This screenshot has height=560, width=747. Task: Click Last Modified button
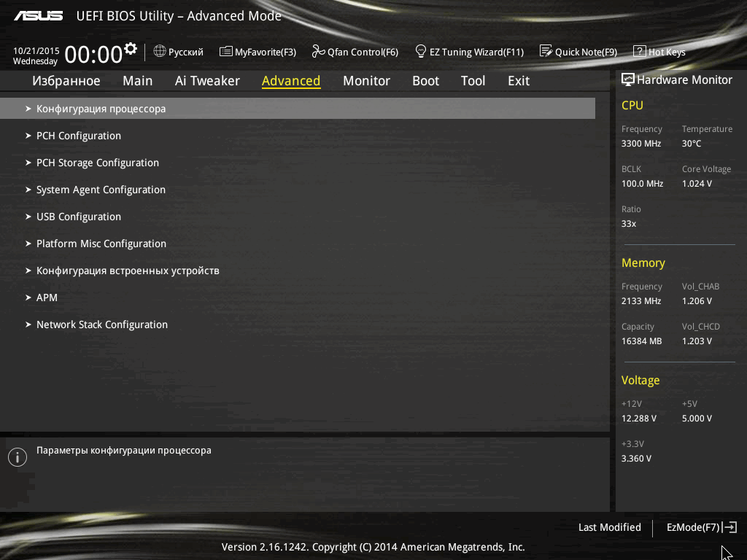coord(609,527)
